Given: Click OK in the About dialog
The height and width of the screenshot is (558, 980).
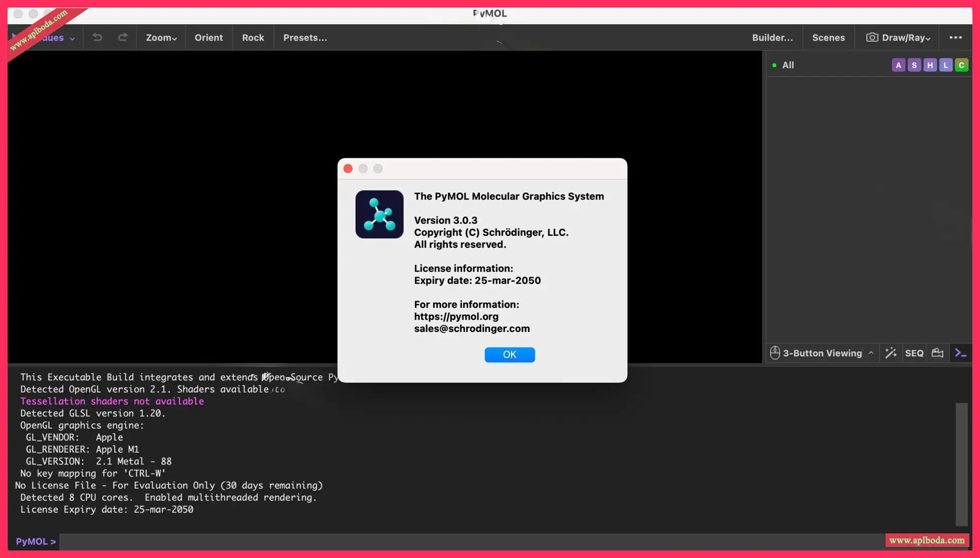Looking at the screenshot, I should 510,354.
